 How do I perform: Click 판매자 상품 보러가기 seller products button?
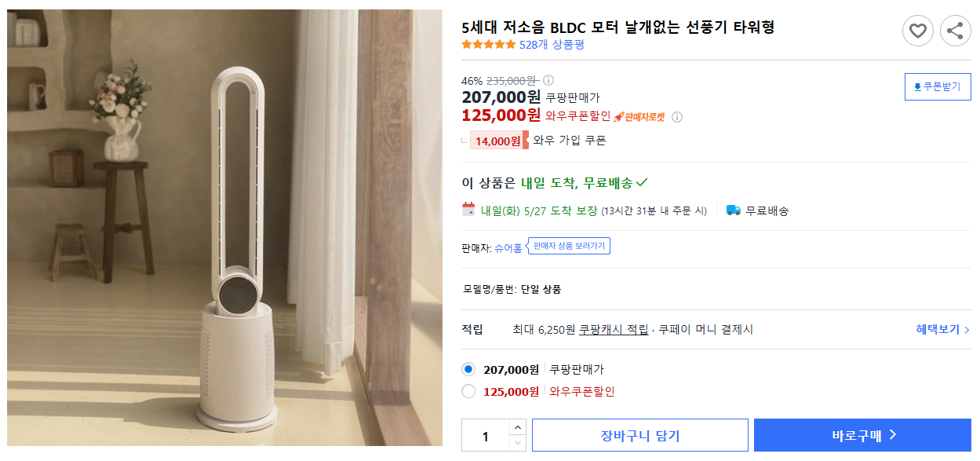pyautogui.click(x=569, y=245)
